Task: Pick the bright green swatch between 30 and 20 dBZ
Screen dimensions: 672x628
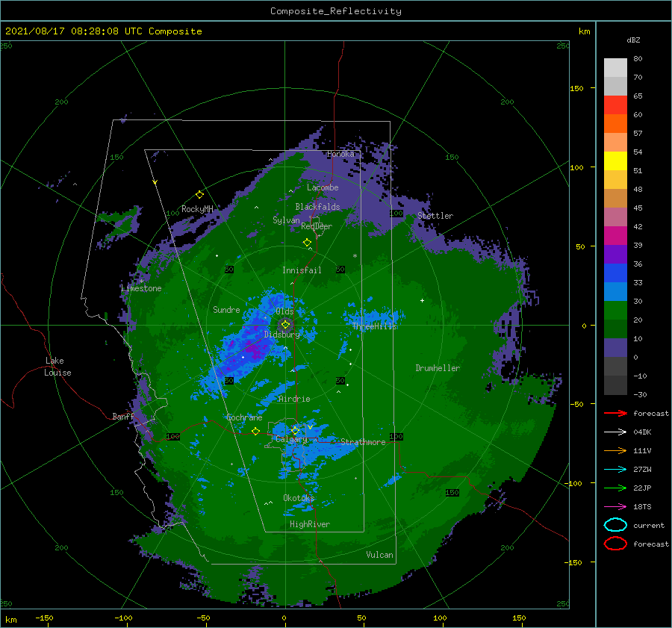Action: click(x=615, y=311)
